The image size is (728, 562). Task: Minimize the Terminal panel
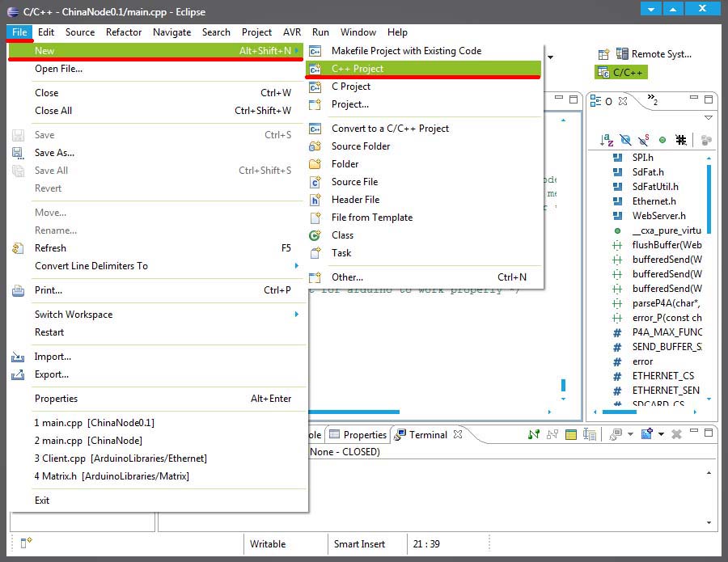click(x=694, y=431)
